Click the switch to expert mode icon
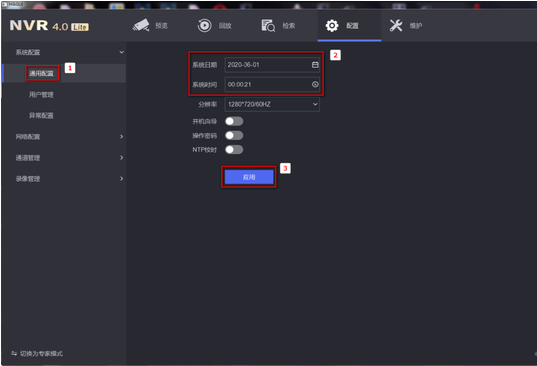 click(x=14, y=353)
